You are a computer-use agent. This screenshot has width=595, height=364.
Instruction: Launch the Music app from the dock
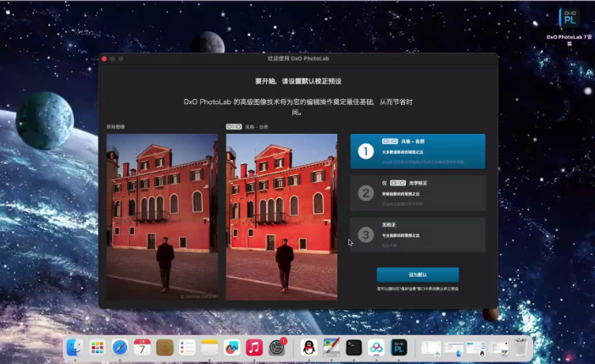254,347
